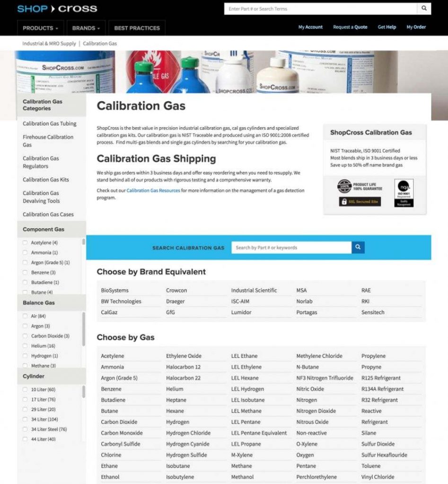
Task: Choose the BioSystems brand equivalent
Action: pyautogui.click(x=114, y=291)
